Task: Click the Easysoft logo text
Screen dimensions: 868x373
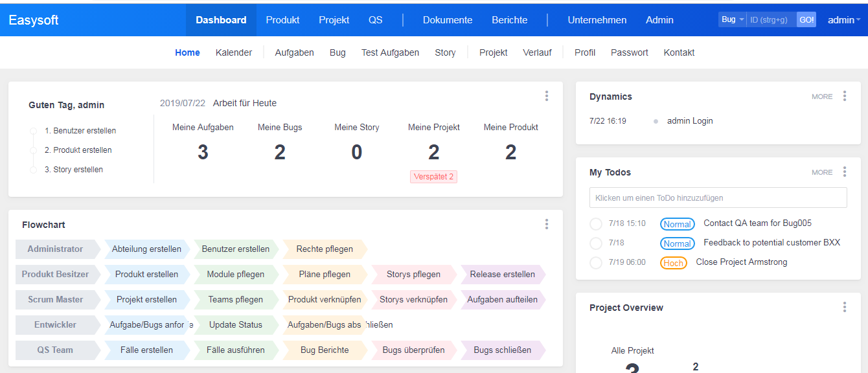Action: pos(34,20)
